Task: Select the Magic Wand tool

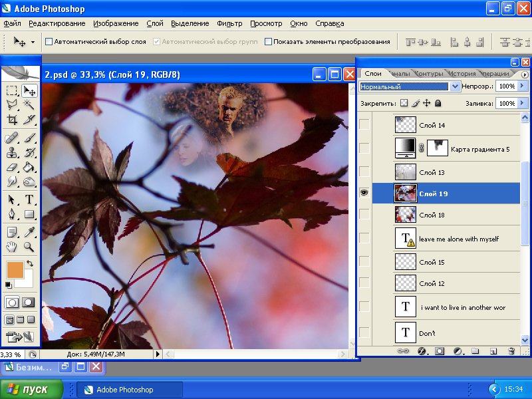Action: tap(29, 105)
